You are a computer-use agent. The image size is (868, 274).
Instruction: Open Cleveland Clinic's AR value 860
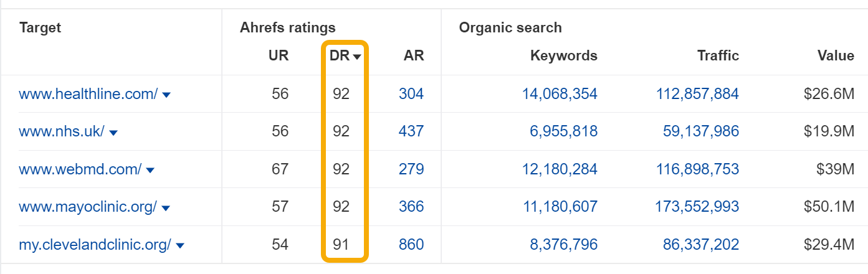411,245
